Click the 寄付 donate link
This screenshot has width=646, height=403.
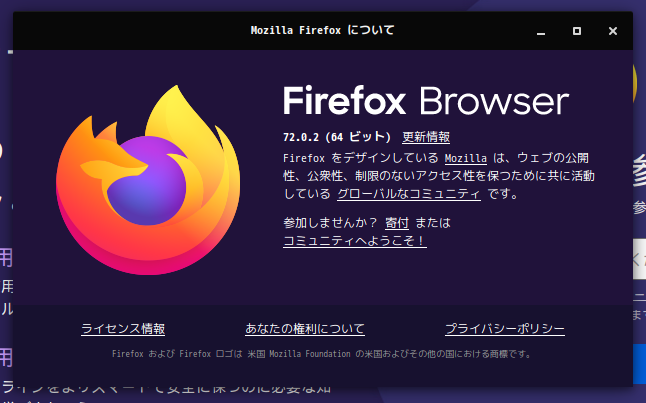point(397,223)
